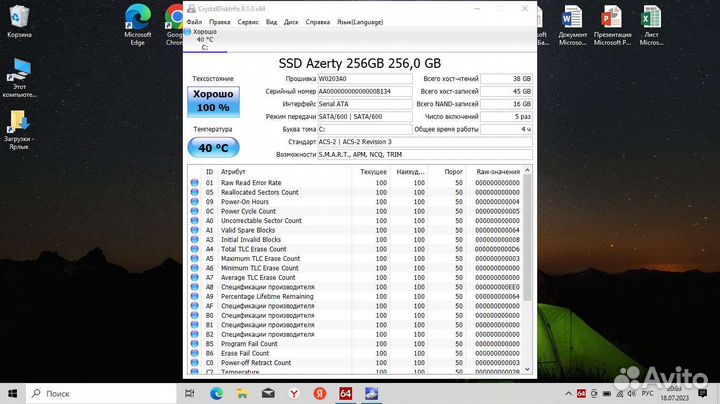This screenshot has height=404, width=720.
Task: Click the Текущее column header
Action: pos(371,172)
